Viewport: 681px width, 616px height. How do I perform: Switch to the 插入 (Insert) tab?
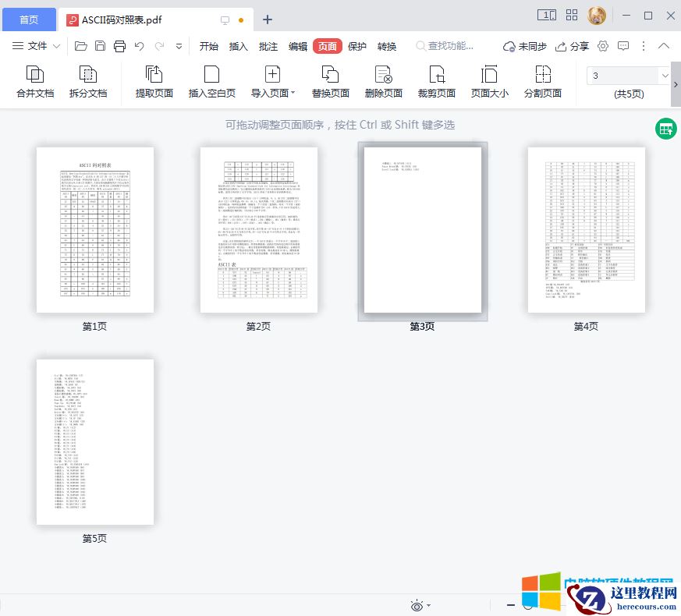click(239, 46)
